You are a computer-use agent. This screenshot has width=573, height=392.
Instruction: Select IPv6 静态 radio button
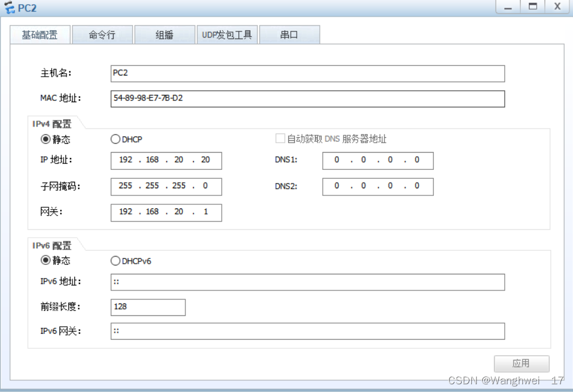coord(45,260)
